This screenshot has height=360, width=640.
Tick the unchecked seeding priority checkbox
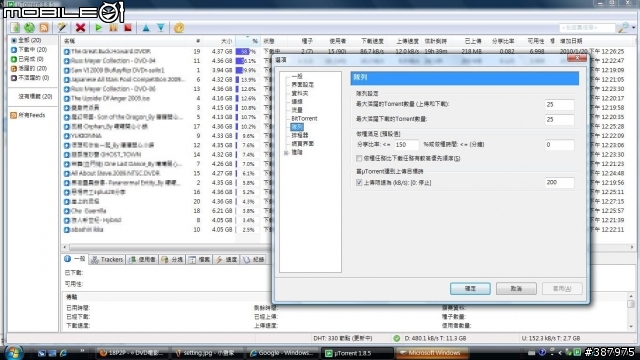(359, 158)
